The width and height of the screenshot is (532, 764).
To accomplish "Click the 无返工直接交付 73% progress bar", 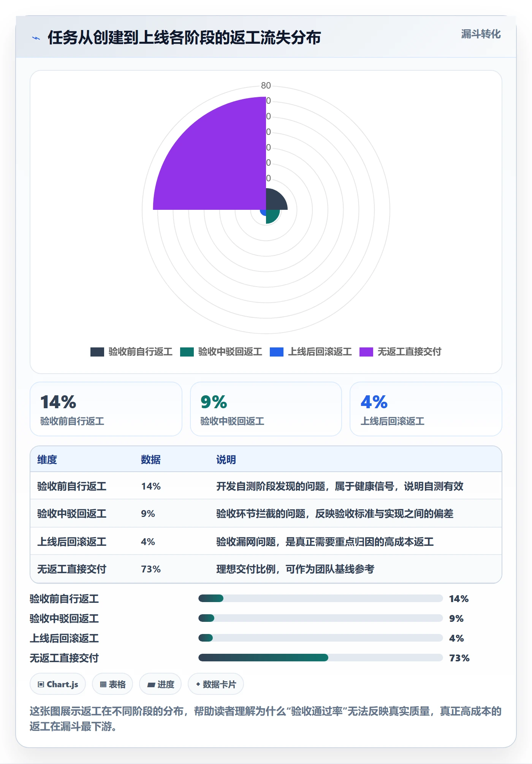I will (321, 658).
